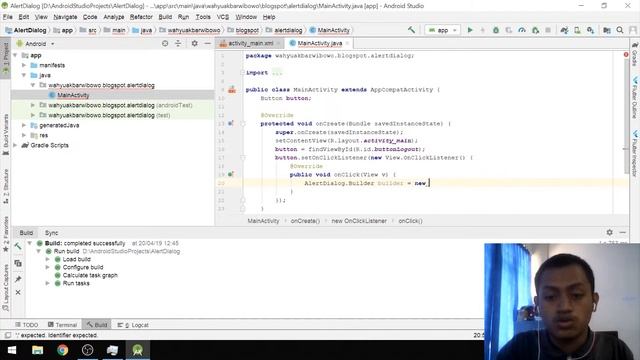
Task: Open the Gradle side panel
Action: tap(635, 54)
